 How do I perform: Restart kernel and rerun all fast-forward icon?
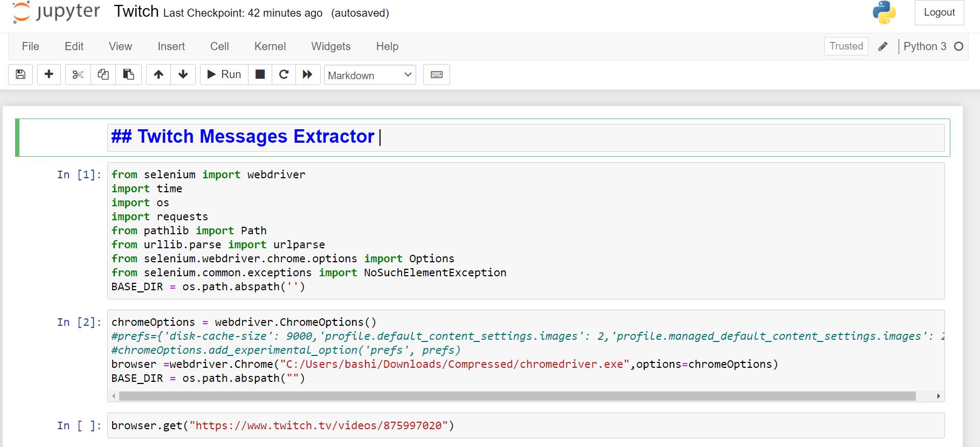click(307, 74)
